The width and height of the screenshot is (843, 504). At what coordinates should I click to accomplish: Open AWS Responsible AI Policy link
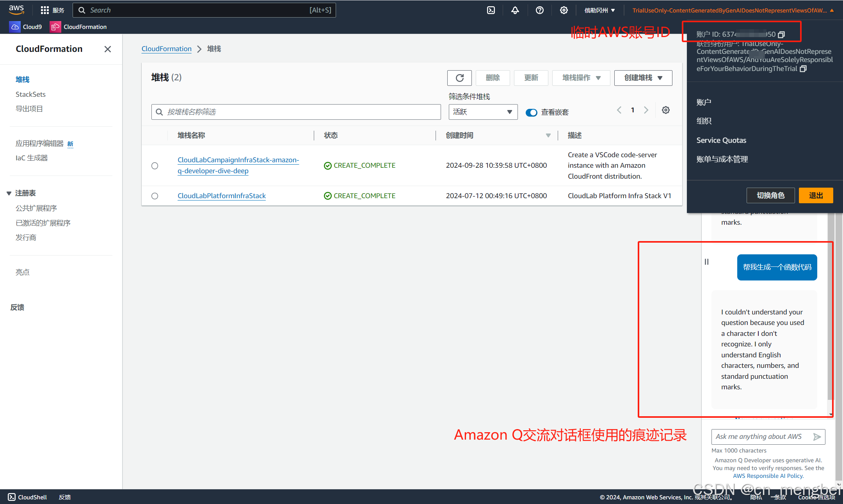click(x=768, y=476)
